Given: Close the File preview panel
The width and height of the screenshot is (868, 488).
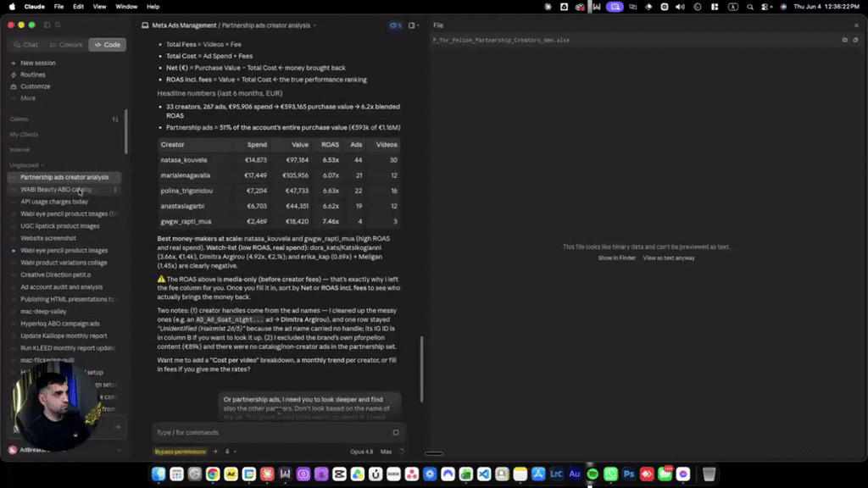Looking at the screenshot, I should (x=856, y=25).
